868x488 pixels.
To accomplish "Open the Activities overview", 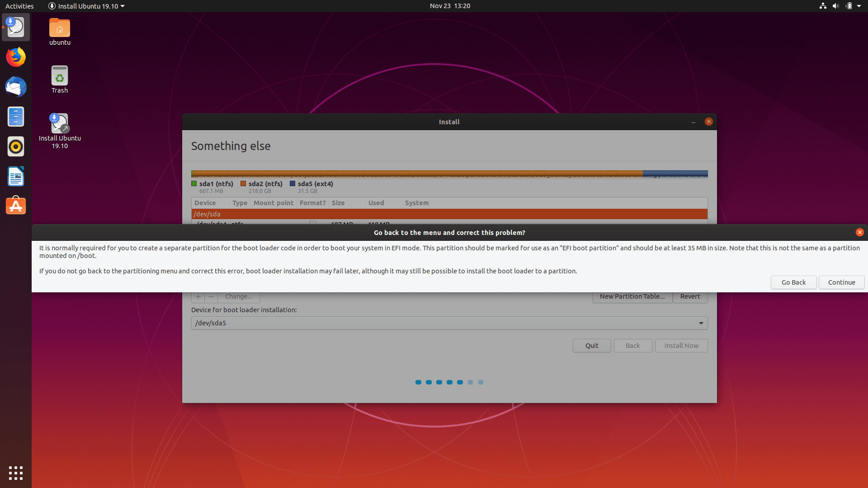I will pyautogui.click(x=19, y=6).
